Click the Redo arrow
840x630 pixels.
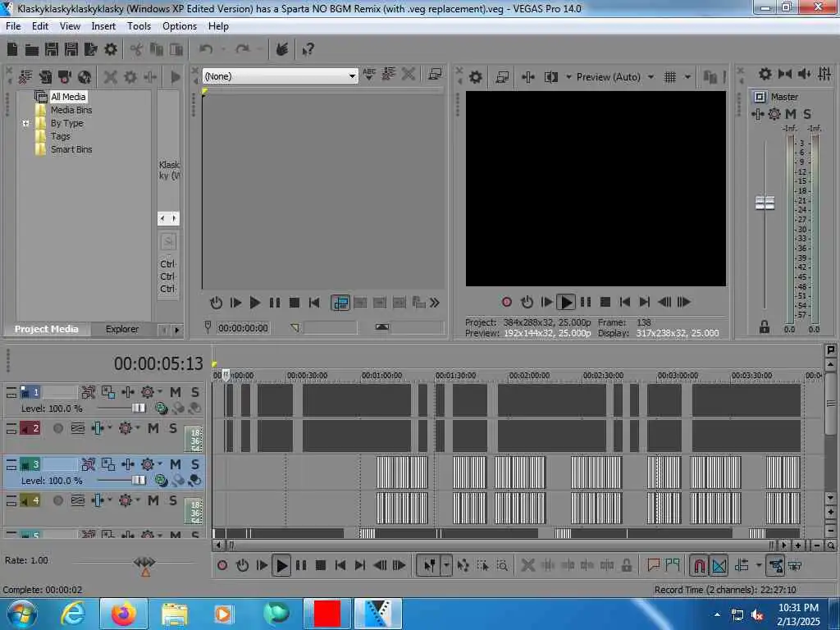click(243, 49)
